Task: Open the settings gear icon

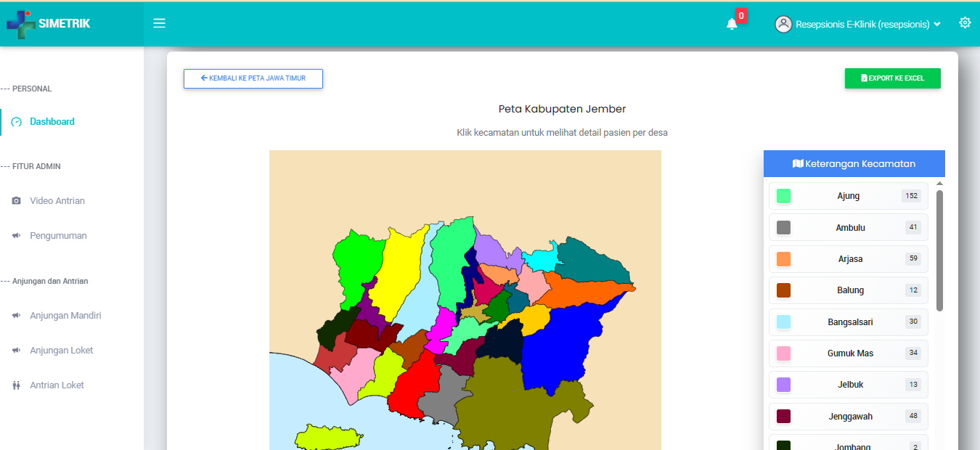Action: point(965,22)
